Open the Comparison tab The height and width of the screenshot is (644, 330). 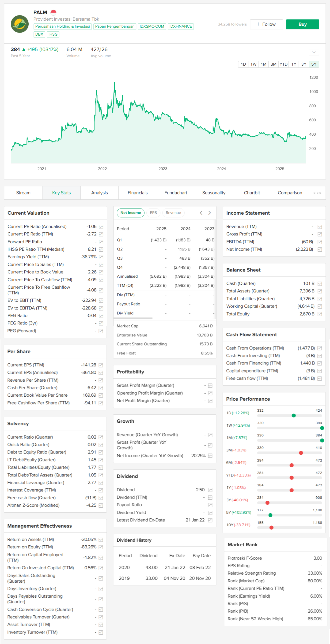pyautogui.click(x=290, y=193)
